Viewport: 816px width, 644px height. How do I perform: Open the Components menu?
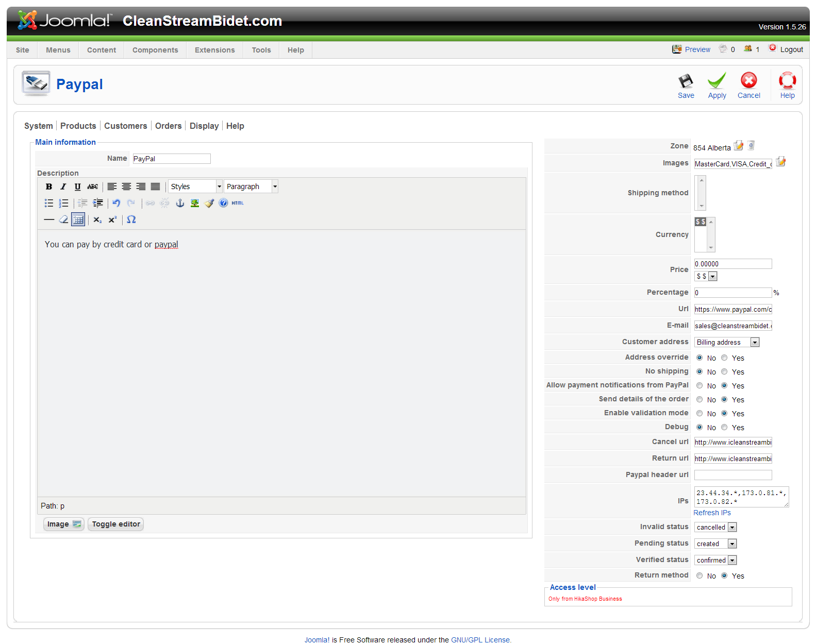pyautogui.click(x=155, y=50)
